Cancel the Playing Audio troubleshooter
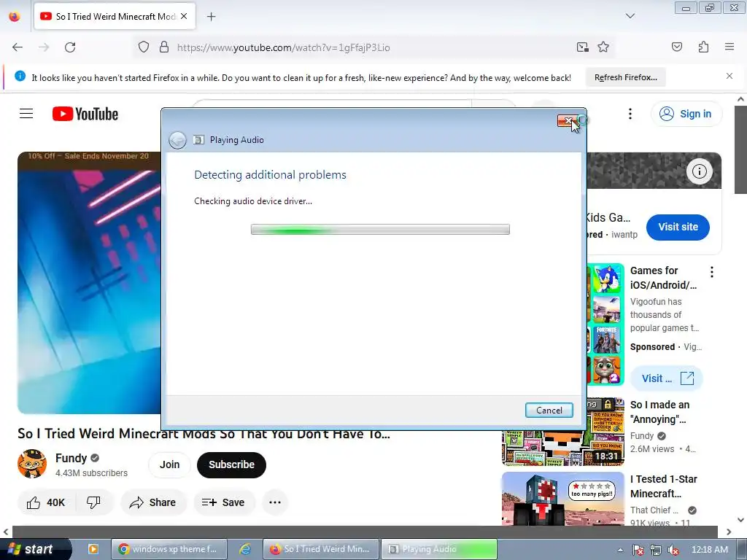 (549, 410)
